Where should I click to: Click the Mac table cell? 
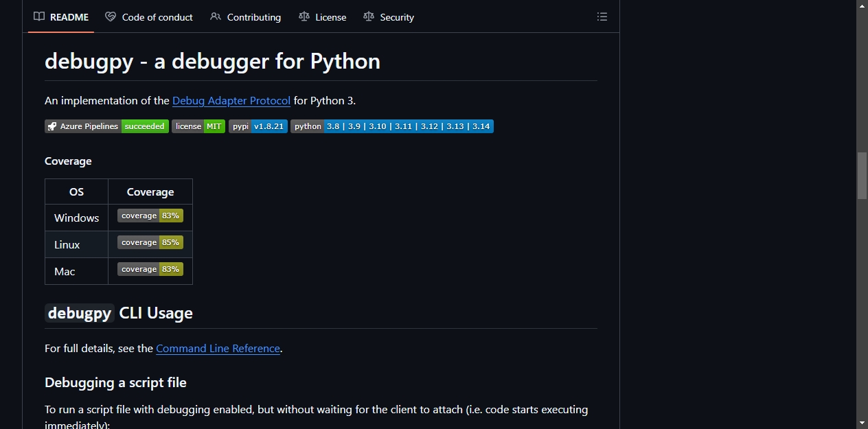pos(77,271)
